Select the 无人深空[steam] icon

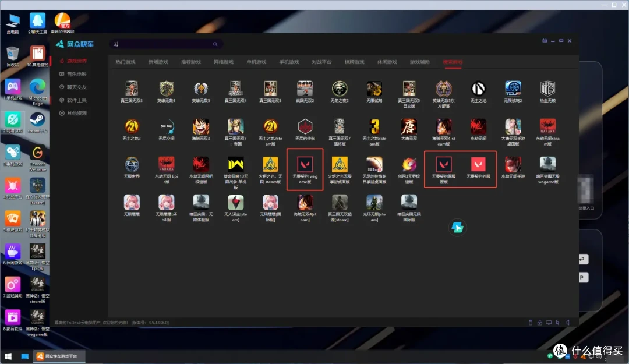coord(235,202)
